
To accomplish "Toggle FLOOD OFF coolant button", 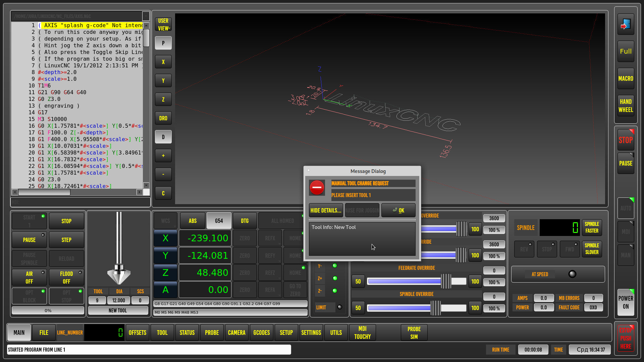I will point(66,278).
